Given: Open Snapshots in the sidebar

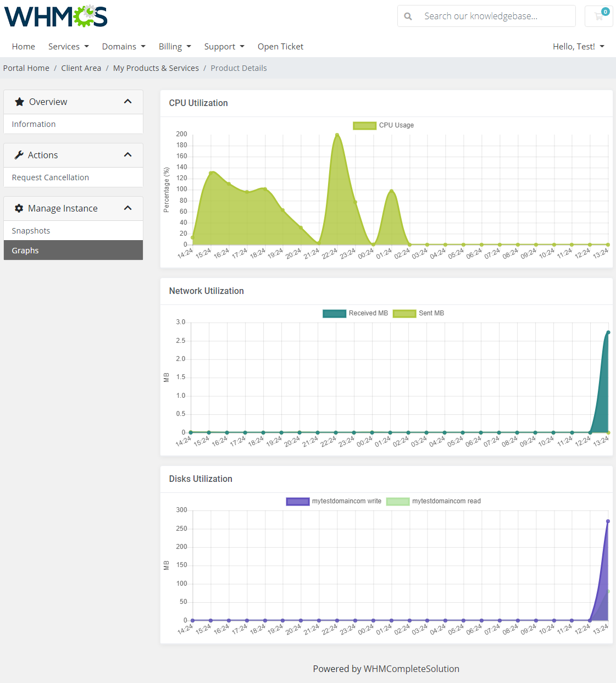Looking at the screenshot, I should pos(73,231).
